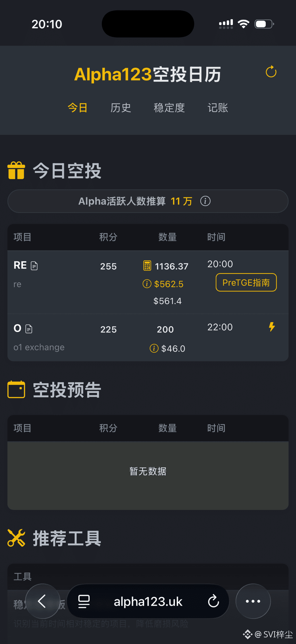Open the document icon next to O
Image resolution: width=296 pixels, height=644 pixels.
(29, 329)
